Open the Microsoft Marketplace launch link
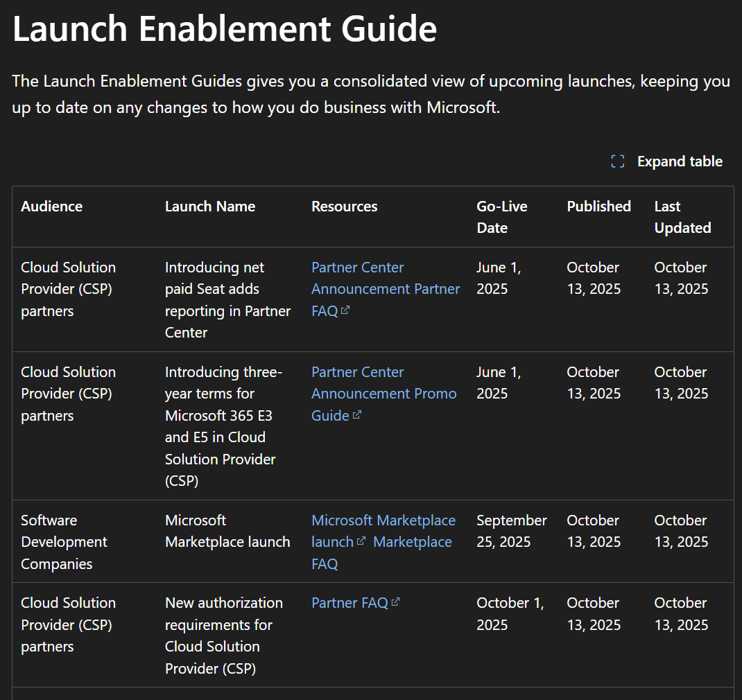Viewport: 742px width, 700px height. coord(383,531)
